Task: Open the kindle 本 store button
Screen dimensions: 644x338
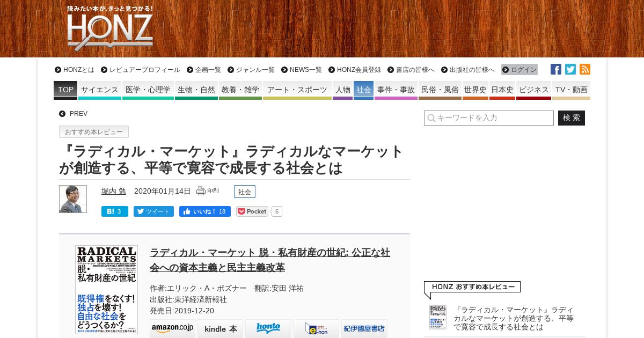Action: 220,328
